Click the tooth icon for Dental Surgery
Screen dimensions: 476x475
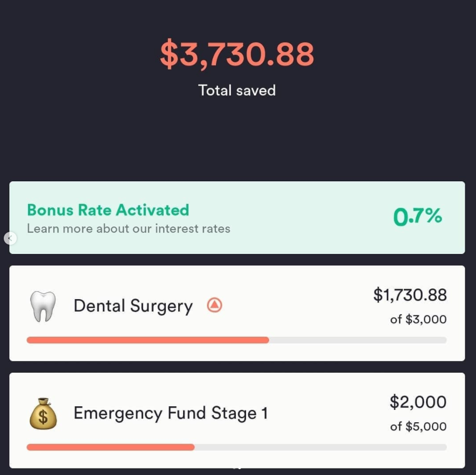coord(43,306)
